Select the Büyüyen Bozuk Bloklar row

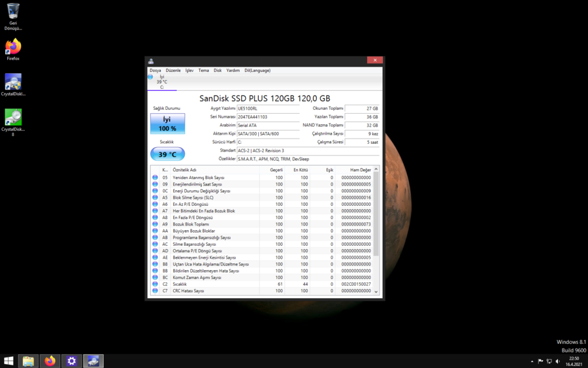tap(262, 231)
